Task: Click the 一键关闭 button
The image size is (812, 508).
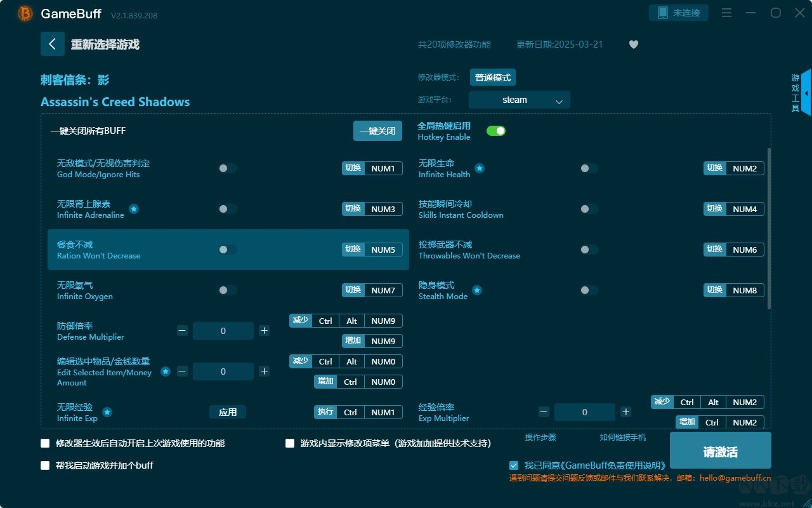Action: tap(377, 131)
